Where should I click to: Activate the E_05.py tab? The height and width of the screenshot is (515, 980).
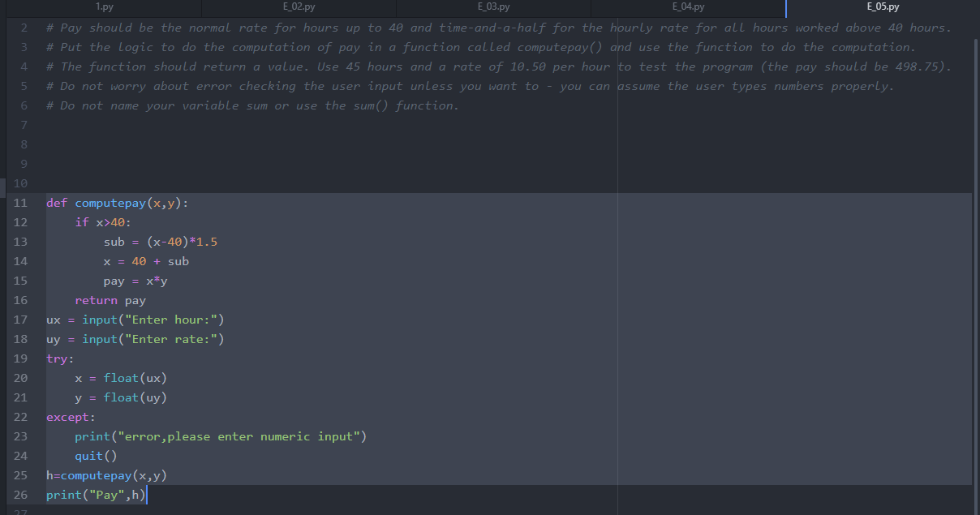click(x=883, y=7)
